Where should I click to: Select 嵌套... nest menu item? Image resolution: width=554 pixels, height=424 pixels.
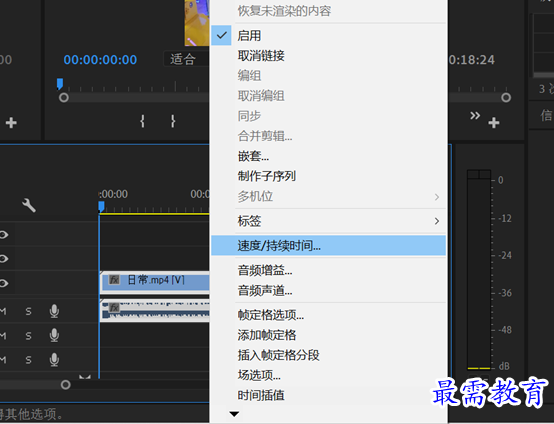tap(329, 156)
